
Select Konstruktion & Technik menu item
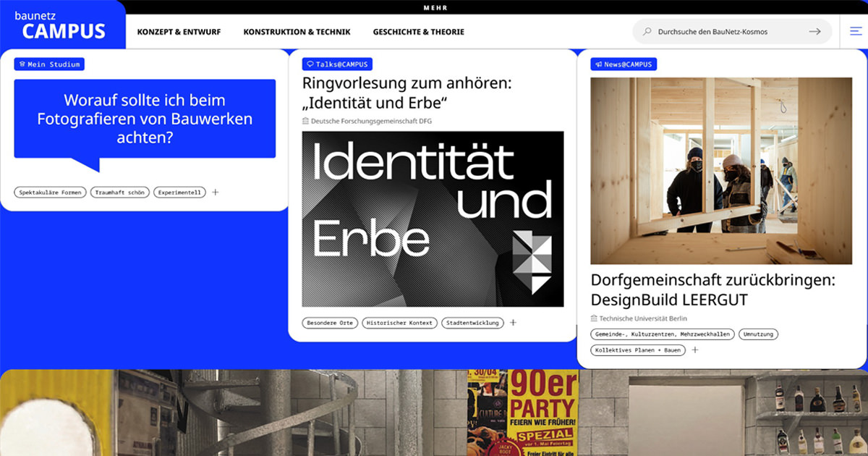click(x=297, y=32)
